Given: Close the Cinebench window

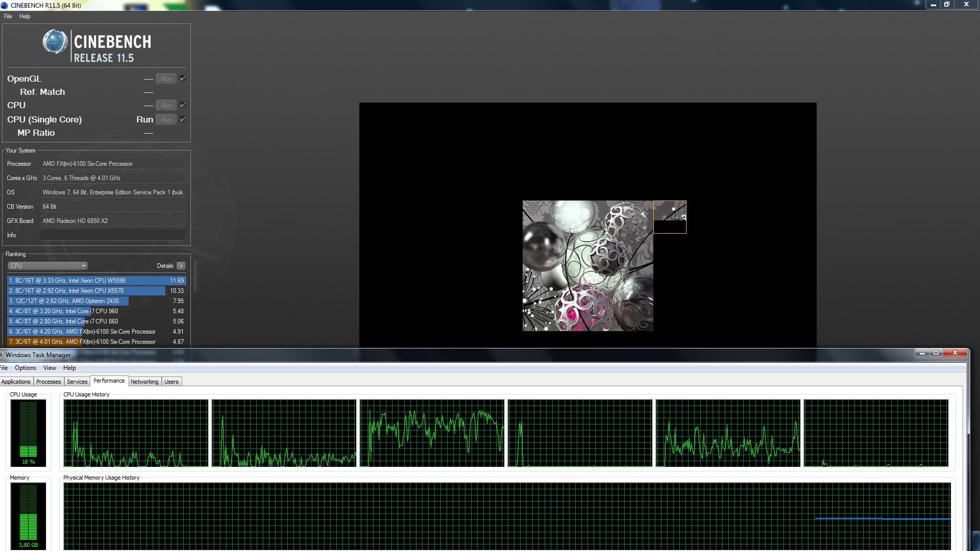Looking at the screenshot, I should coord(966,5).
